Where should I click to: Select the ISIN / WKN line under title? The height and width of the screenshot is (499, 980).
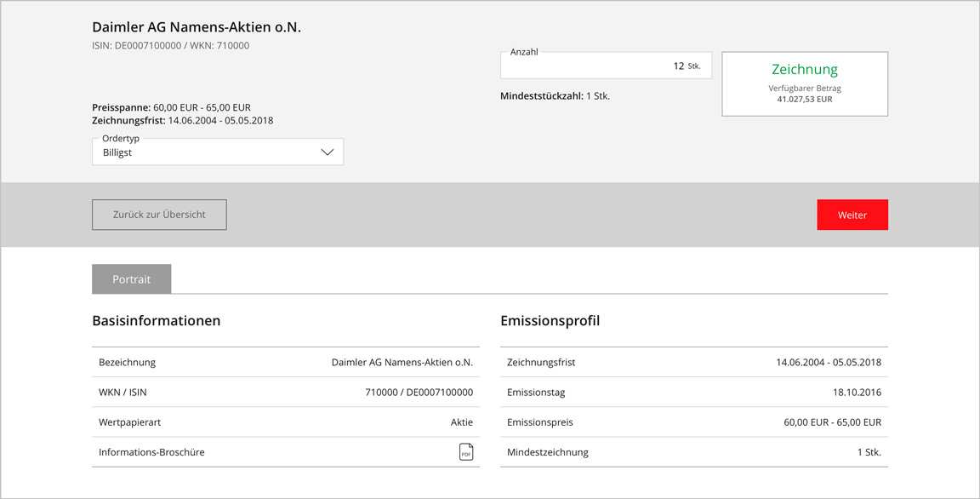pyautogui.click(x=171, y=46)
